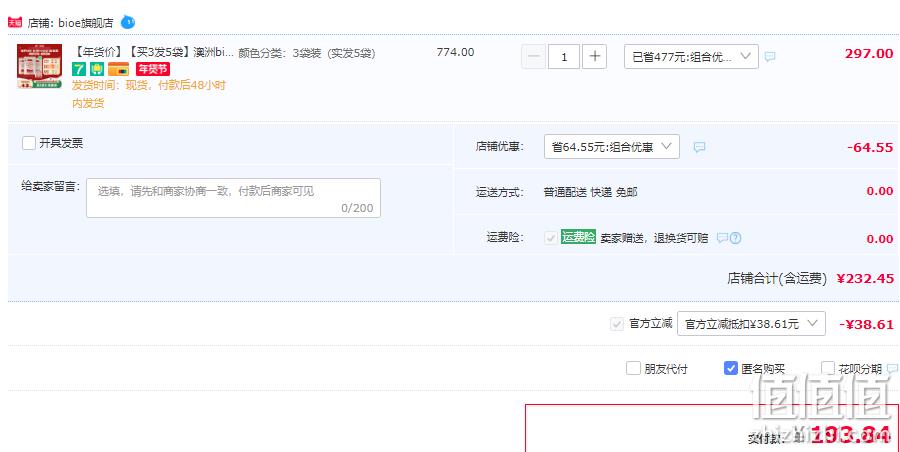Click the red 年货节 tag
Viewport: 900px width, 452px height.
click(153, 69)
